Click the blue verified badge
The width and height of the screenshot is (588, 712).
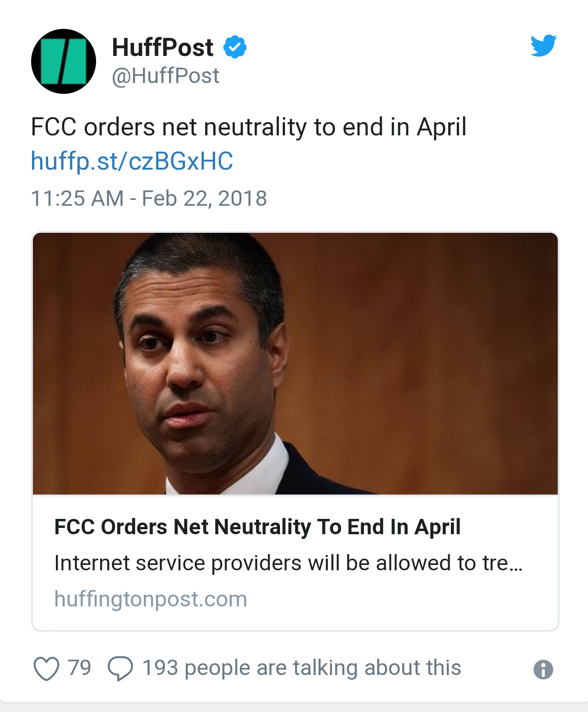click(235, 47)
